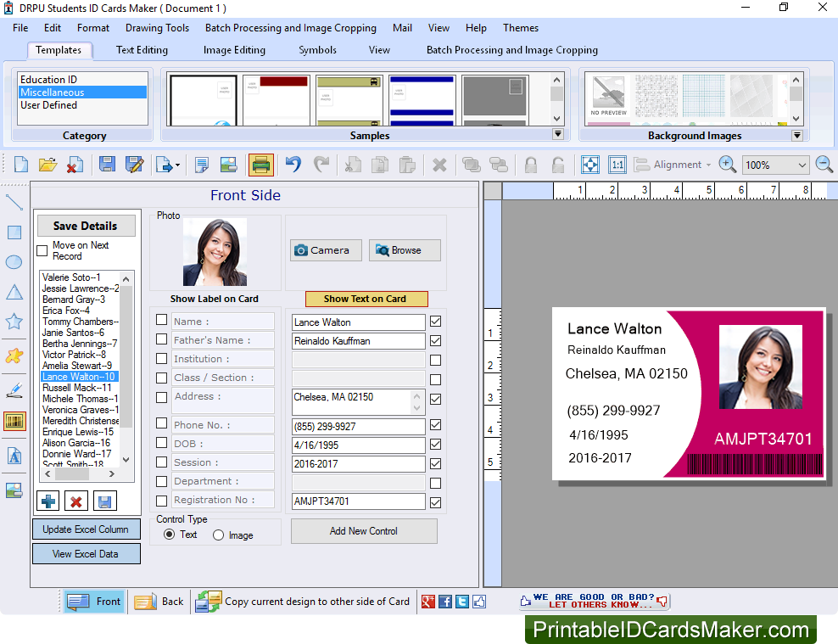This screenshot has width=838, height=644.
Task: Select the dark red header sample template
Action: pyautogui.click(x=277, y=100)
